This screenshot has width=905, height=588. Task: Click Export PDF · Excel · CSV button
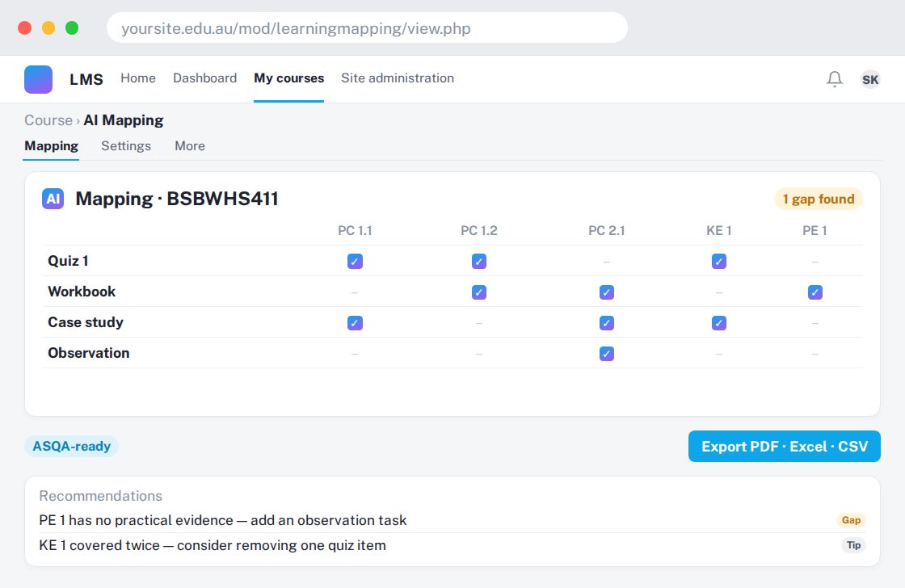click(x=785, y=446)
